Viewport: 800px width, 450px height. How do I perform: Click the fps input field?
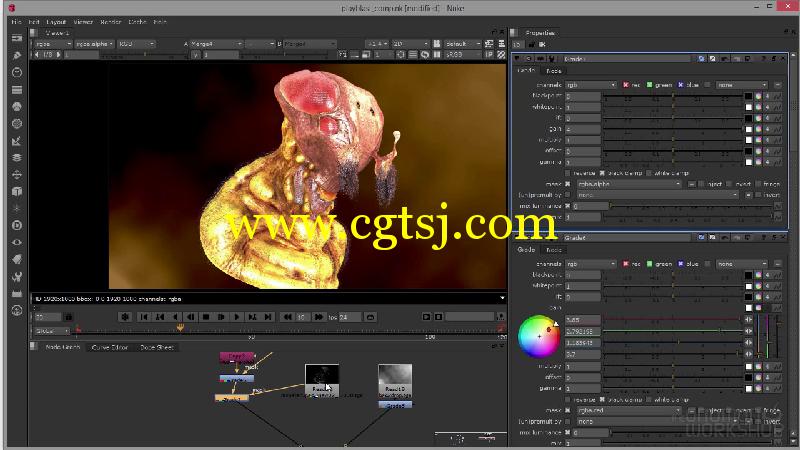tap(349, 317)
